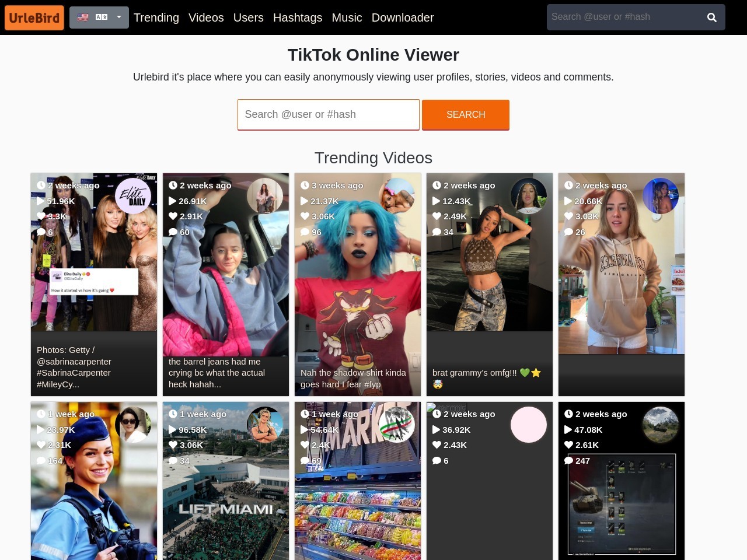
Task: Open the language selector dropdown
Action: [99, 17]
